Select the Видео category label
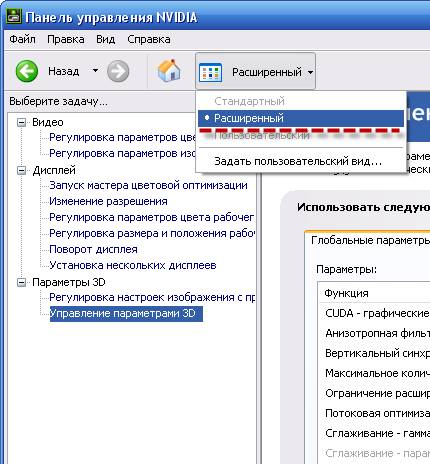This screenshot has height=464, width=430. 48,123
